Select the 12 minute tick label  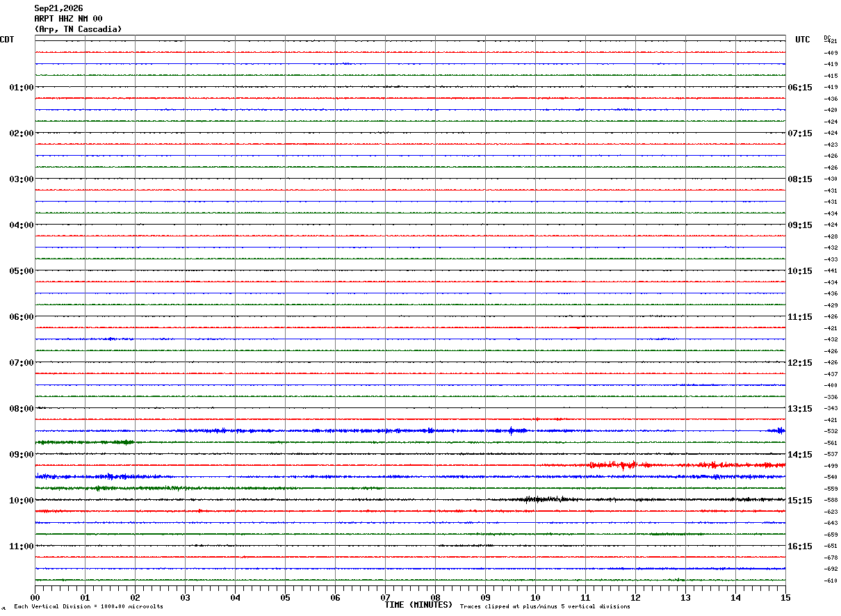(x=635, y=597)
